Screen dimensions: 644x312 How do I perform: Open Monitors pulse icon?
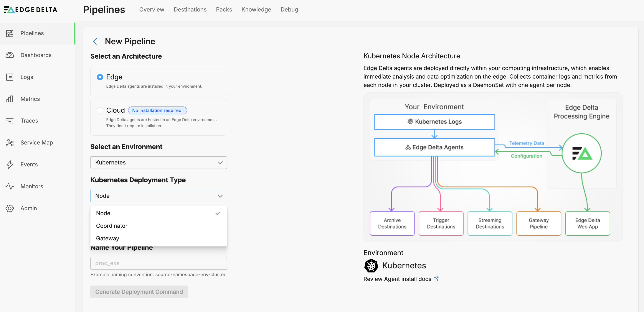pyautogui.click(x=10, y=186)
